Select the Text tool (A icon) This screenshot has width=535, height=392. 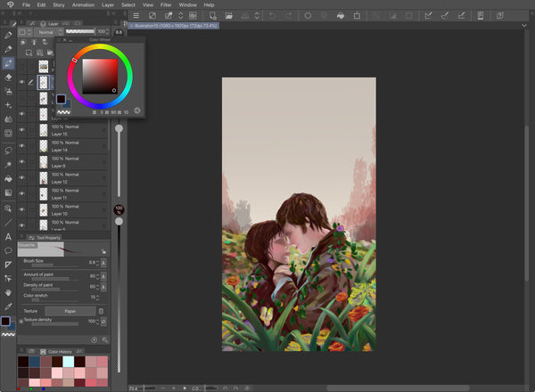pos(8,237)
